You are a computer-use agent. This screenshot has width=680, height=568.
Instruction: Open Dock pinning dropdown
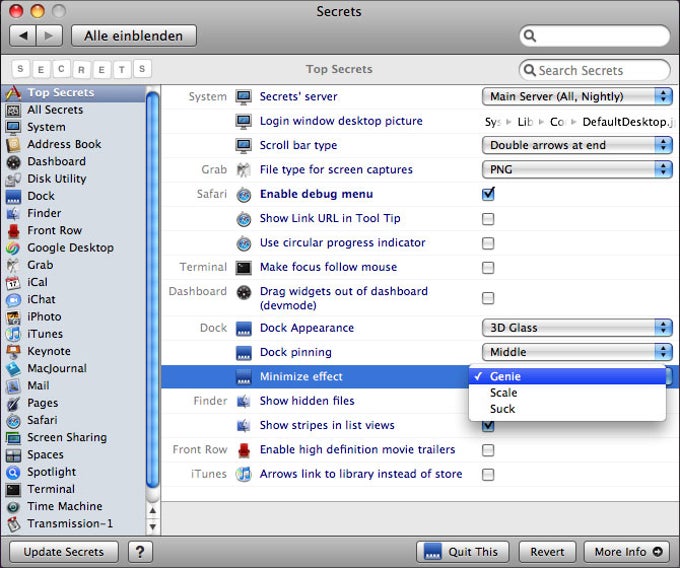point(577,352)
